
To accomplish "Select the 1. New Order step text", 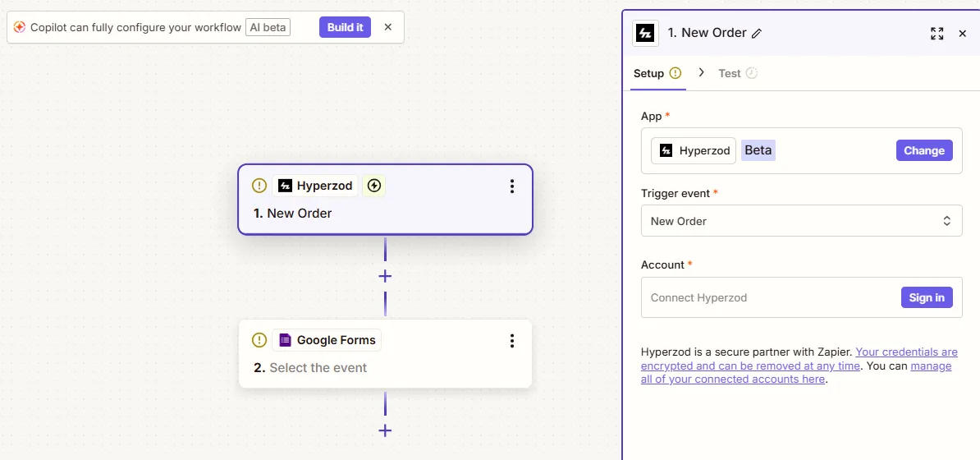I will pyautogui.click(x=292, y=214).
